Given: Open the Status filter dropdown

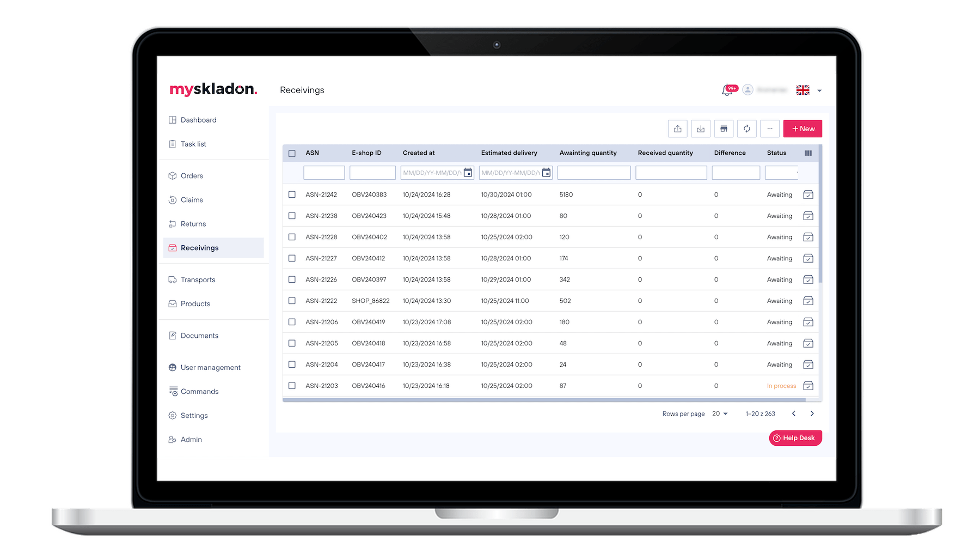Looking at the screenshot, I should [x=782, y=173].
